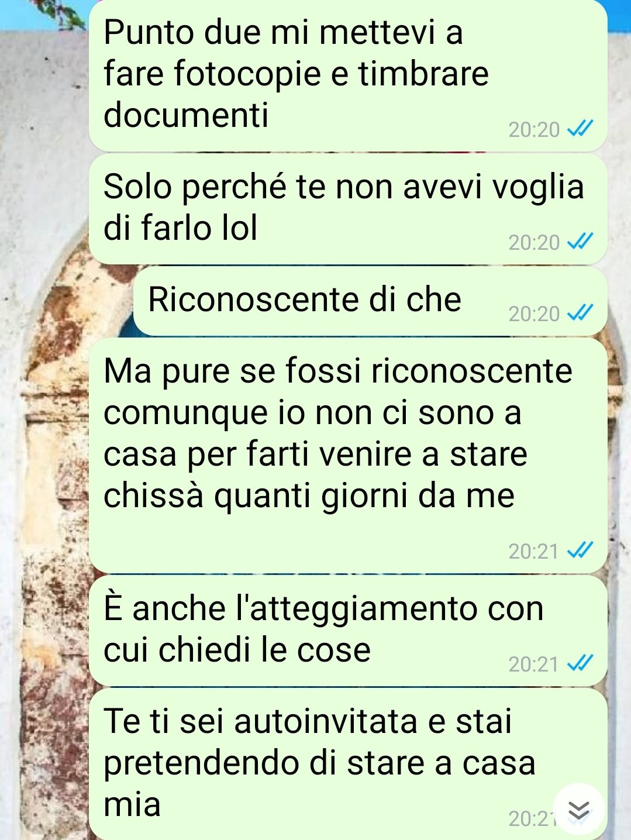This screenshot has height=840, width=631.
Task: Click blue double ticks on 'di farlo lol' message
Action: [x=581, y=242]
